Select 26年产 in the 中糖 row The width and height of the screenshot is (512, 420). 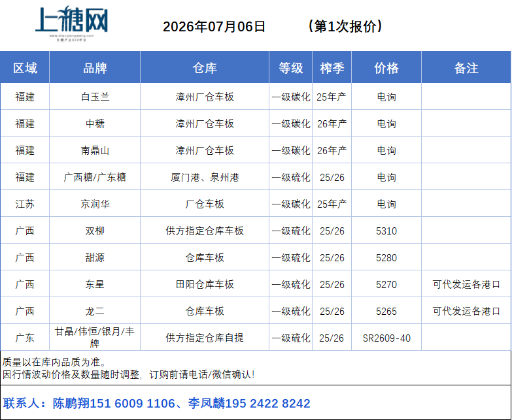point(332,123)
